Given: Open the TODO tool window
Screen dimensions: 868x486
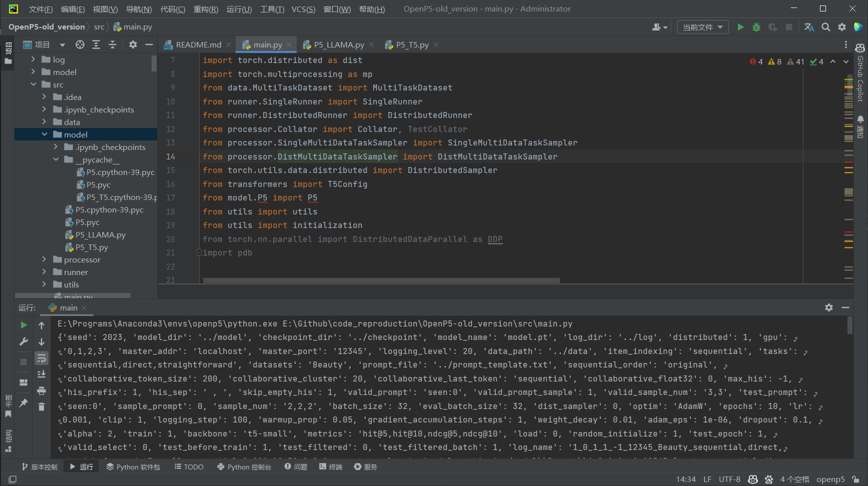Looking at the screenshot, I should [x=189, y=466].
